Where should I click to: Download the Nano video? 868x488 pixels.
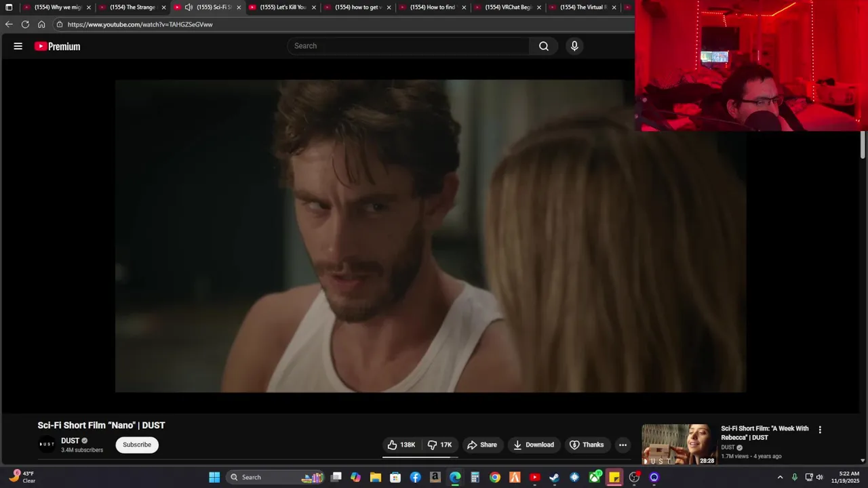click(534, 445)
